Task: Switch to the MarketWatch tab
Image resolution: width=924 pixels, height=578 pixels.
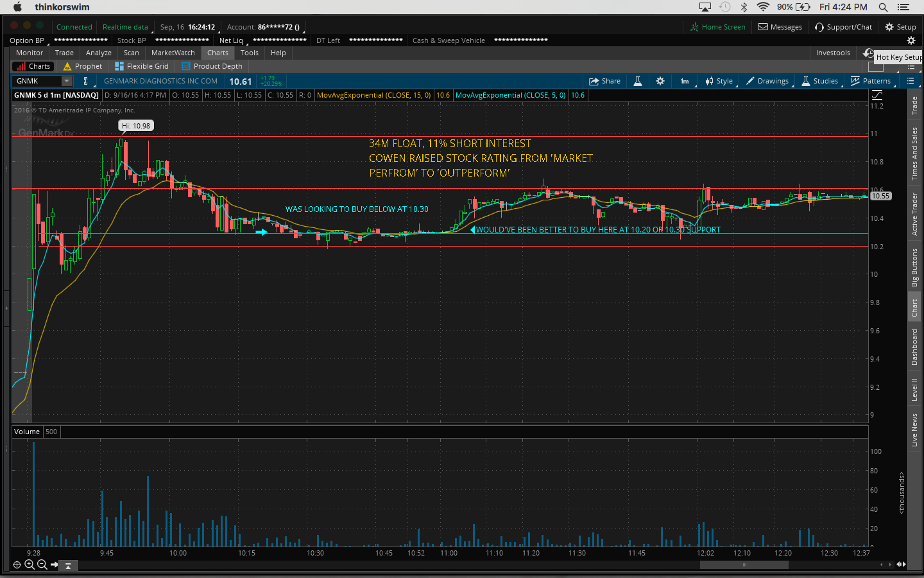Action: click(173, 53)
